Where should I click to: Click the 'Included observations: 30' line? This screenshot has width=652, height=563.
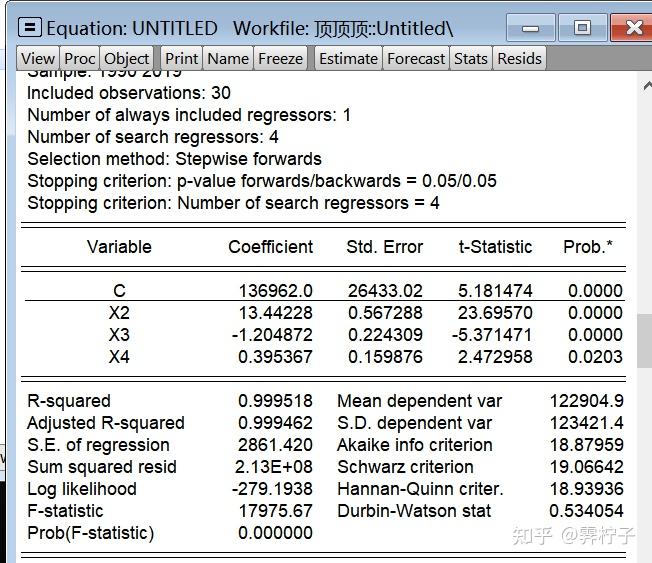(129, 93)
